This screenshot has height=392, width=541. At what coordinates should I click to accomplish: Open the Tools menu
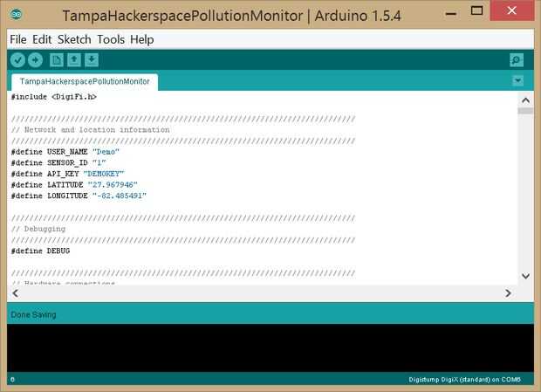pos(111,39)
